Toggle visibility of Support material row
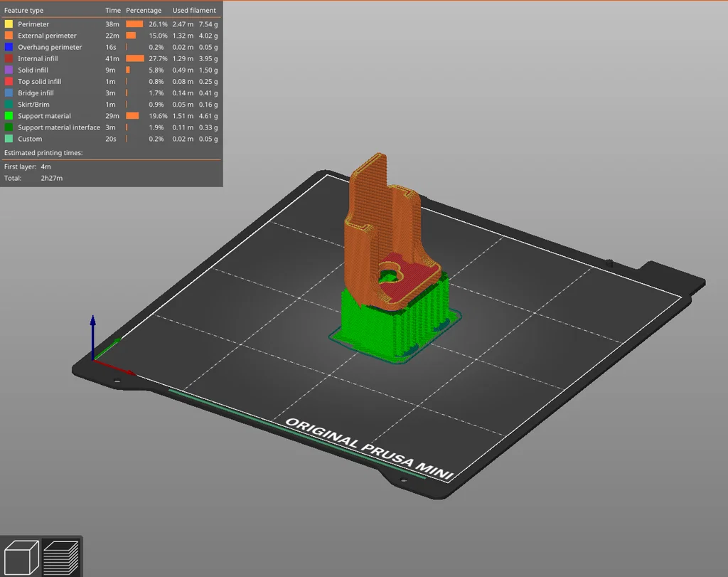 pos(111,116)
